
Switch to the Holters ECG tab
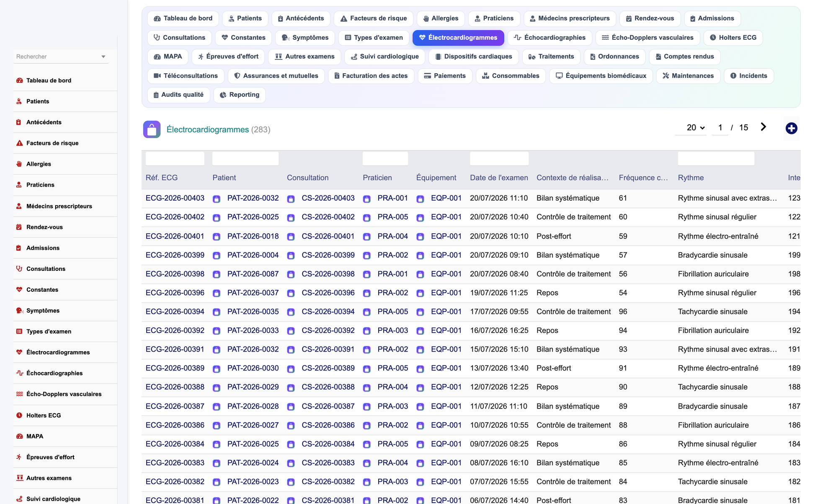coord(733,38)
